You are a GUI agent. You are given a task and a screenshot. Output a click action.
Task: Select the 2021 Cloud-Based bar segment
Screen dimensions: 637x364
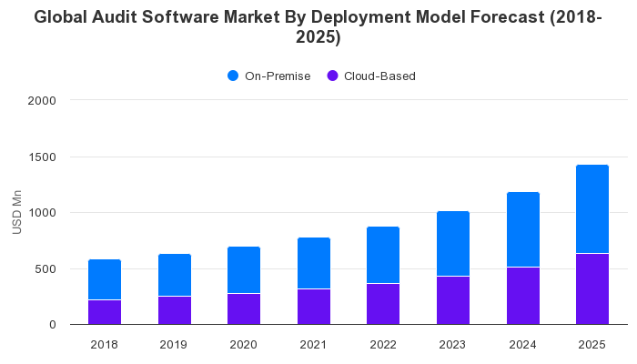tap(314, 307)
